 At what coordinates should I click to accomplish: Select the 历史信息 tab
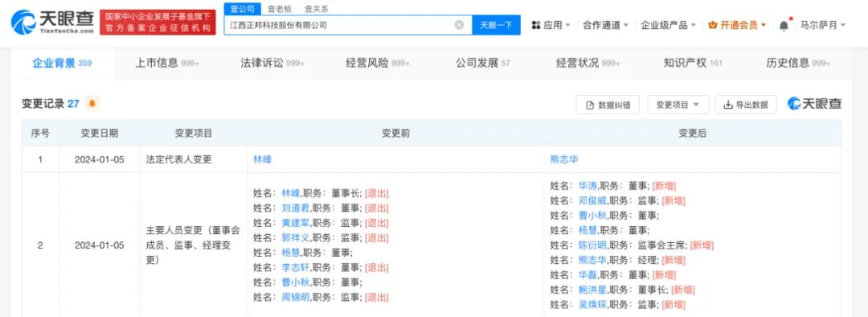798,64
